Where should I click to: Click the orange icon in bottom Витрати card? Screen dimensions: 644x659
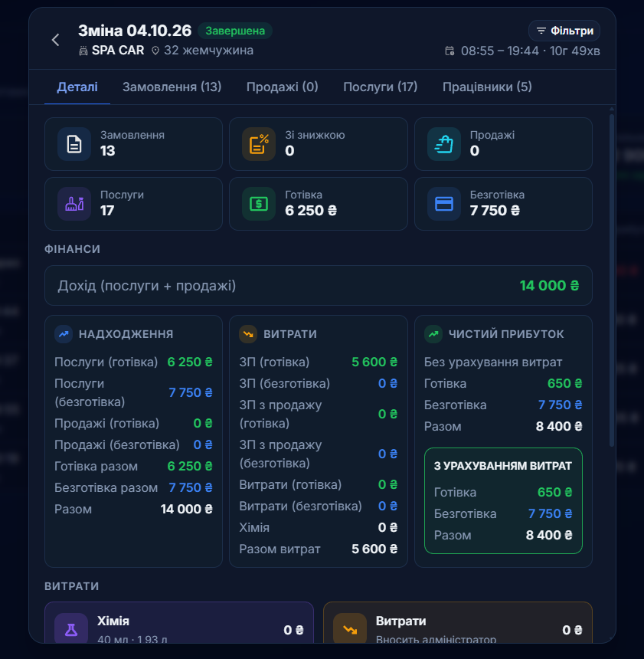(350, 630)
